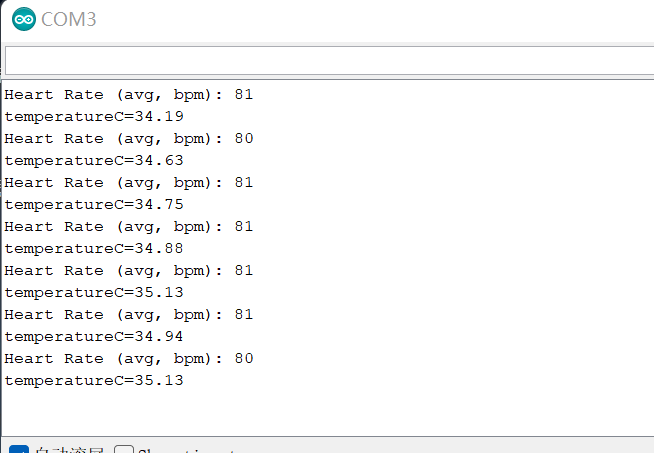Image resolution: width=654 pixels, height=453 pixels.
Task: Click the first Heart Rate 80 line
Action: pos(129,139)
